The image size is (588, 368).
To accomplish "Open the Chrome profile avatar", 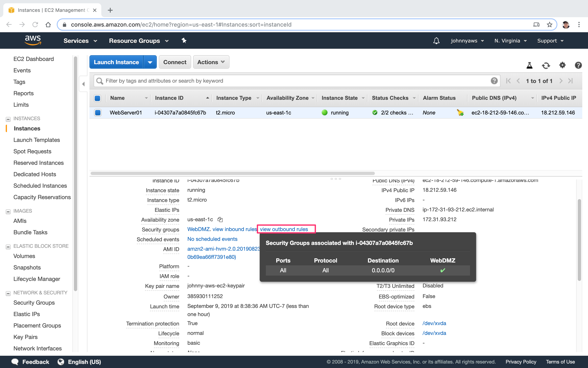I will coord(566,25).
